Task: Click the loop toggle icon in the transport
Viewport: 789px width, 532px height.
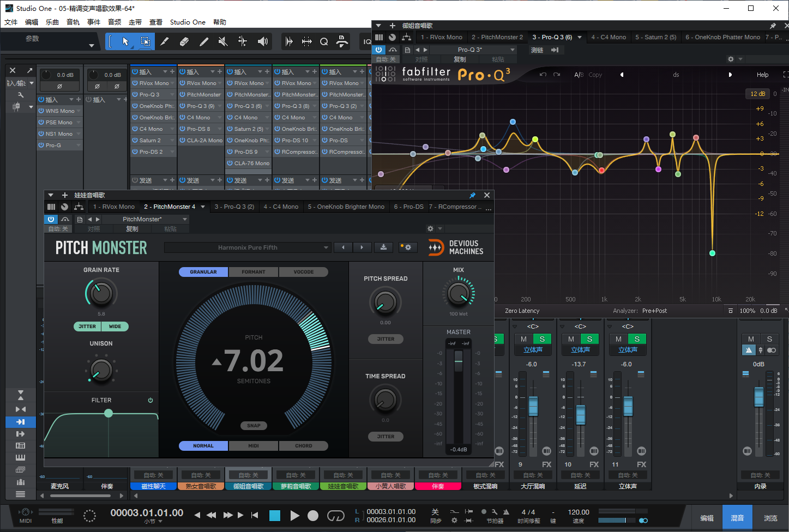Action: tap(336, 515)
